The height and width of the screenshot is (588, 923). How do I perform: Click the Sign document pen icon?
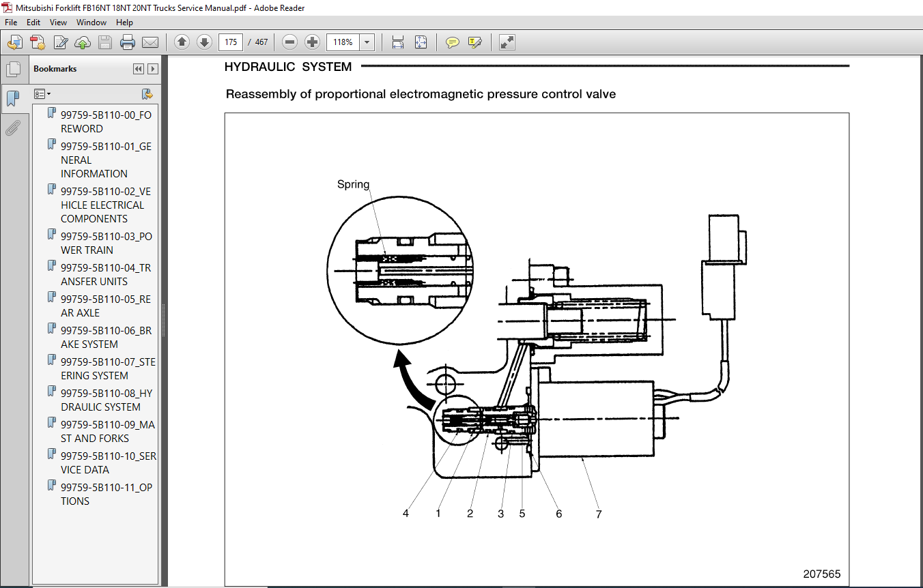point(60,42)
